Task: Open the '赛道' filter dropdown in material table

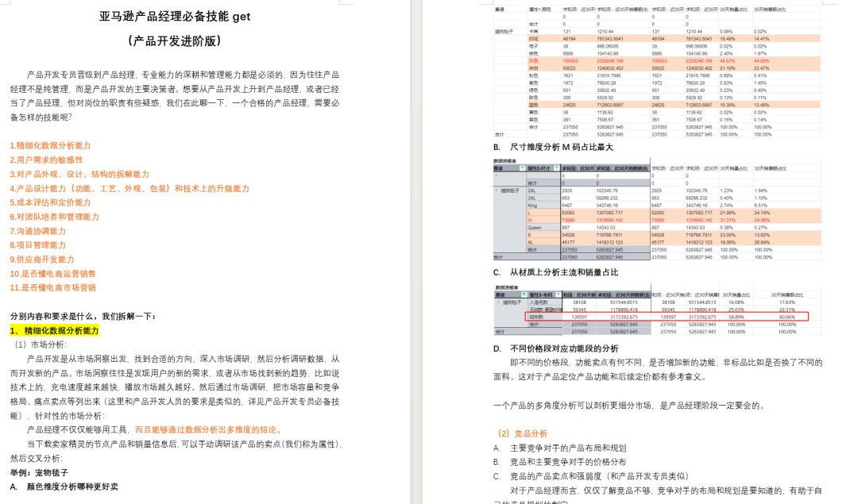Action: pyautogui.click(x=524, y=294)
